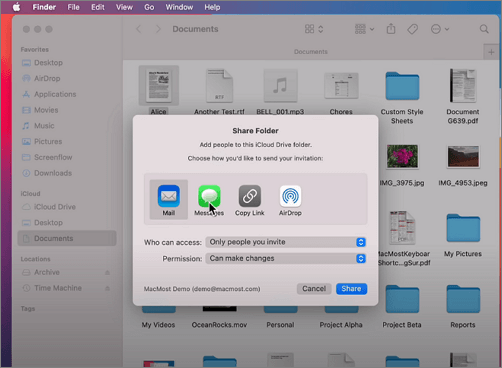Add a new tab with plus button

[491, 52]
